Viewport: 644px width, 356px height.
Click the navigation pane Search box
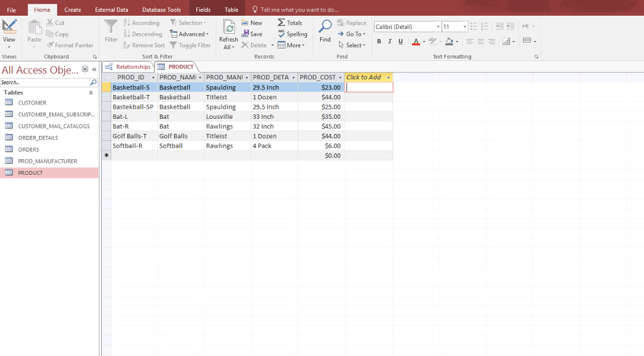coord(44,82)
